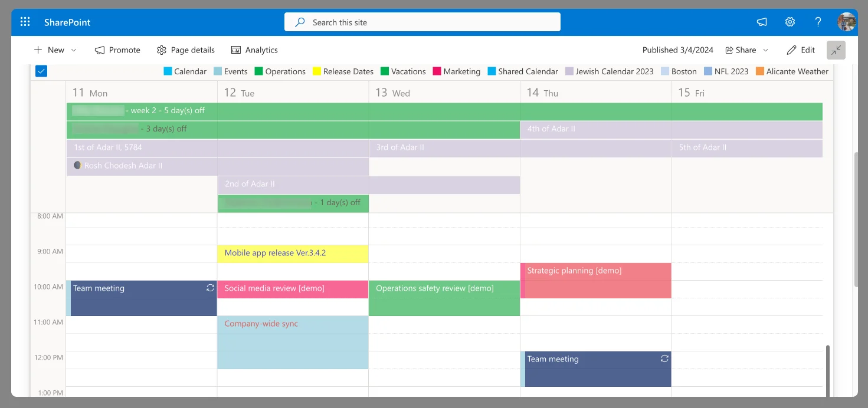Open Strategic planning [demo] event
868x408 pixels.
pyautogui.click(x=596, y=281)
